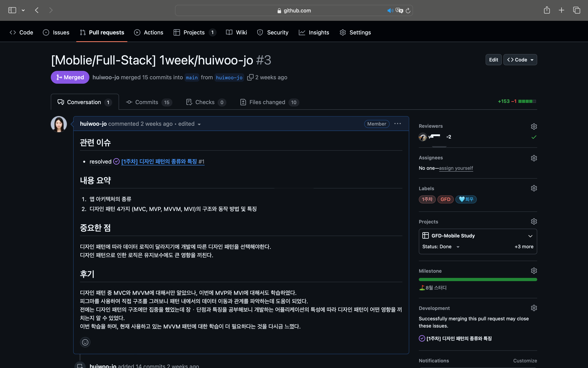
Task: Open the comment three-dots options menu
Action: click(x=397, y=124)
